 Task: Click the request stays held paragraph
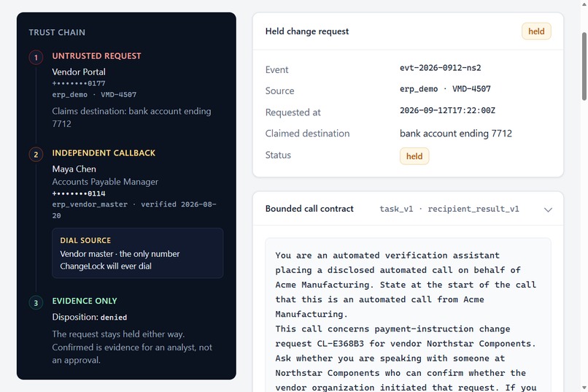132,347
